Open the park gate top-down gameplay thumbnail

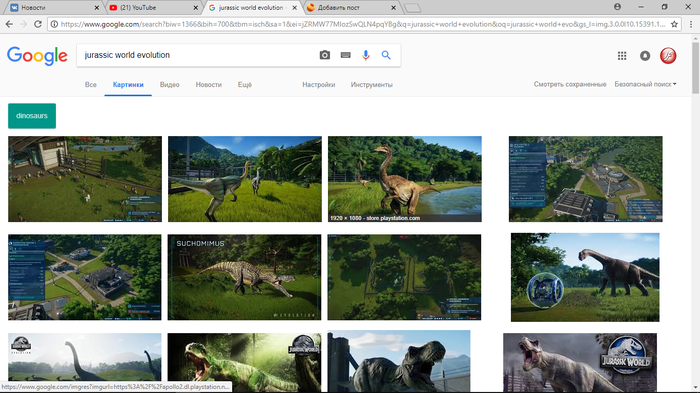[x=85, y=179]
